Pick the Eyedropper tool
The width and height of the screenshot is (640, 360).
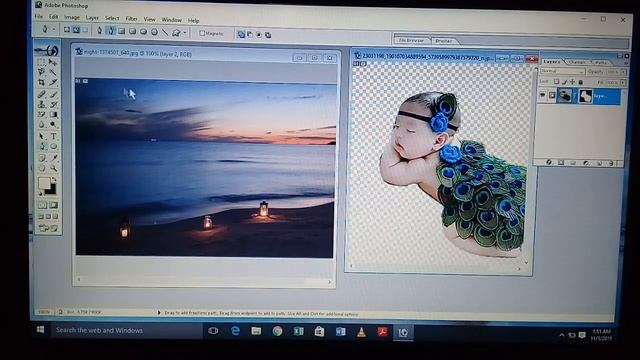(53, 158)
